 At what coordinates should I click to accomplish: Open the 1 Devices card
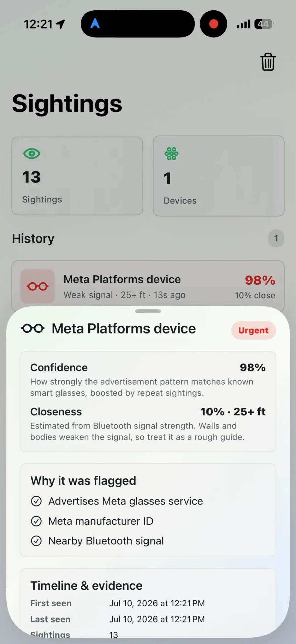click(219, 176)
